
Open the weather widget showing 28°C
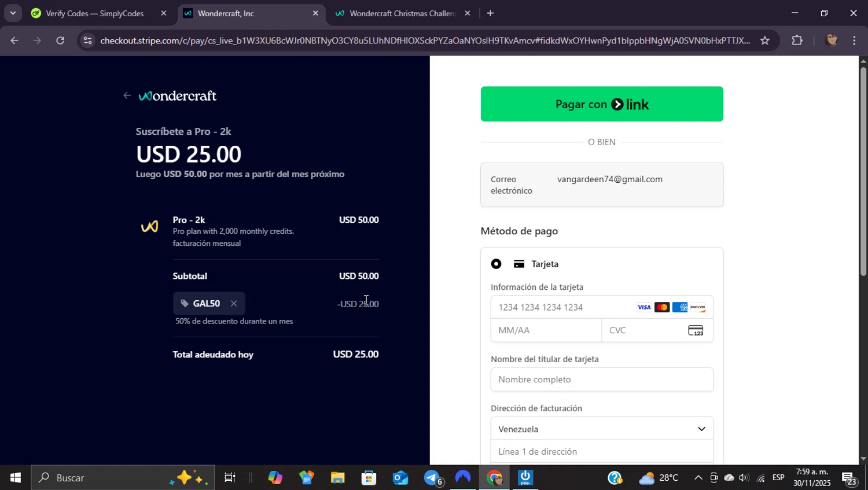pyautogui.click(x=659, y=478)
